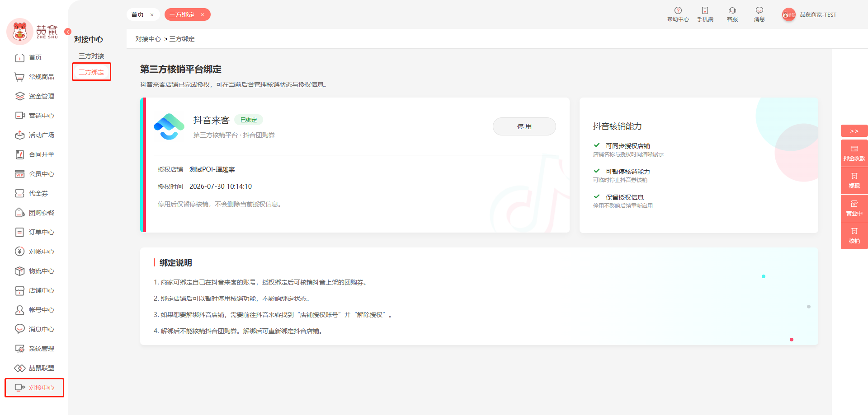Collapse the floating quick panel with >>
The image size is (868, 415).
[x=854, y=131]
